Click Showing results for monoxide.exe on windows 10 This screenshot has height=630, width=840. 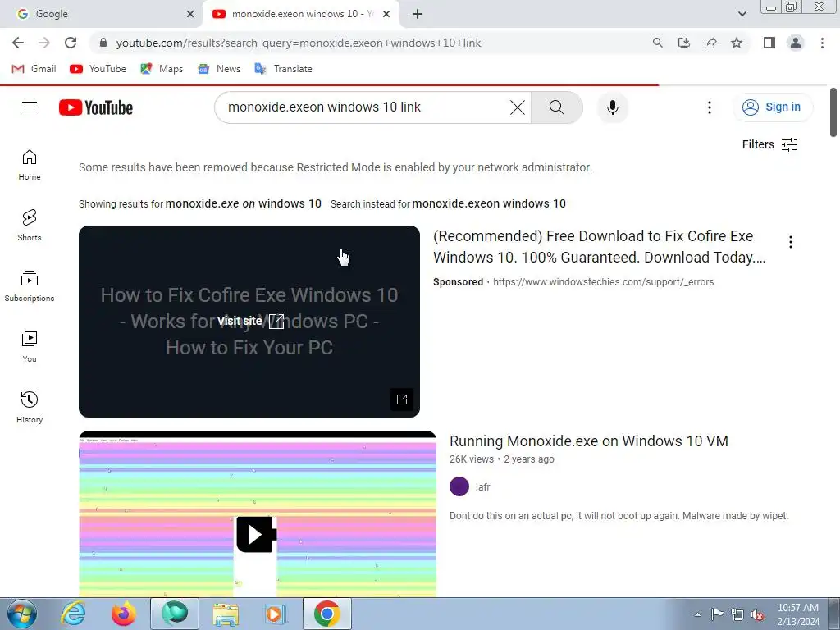243,203
